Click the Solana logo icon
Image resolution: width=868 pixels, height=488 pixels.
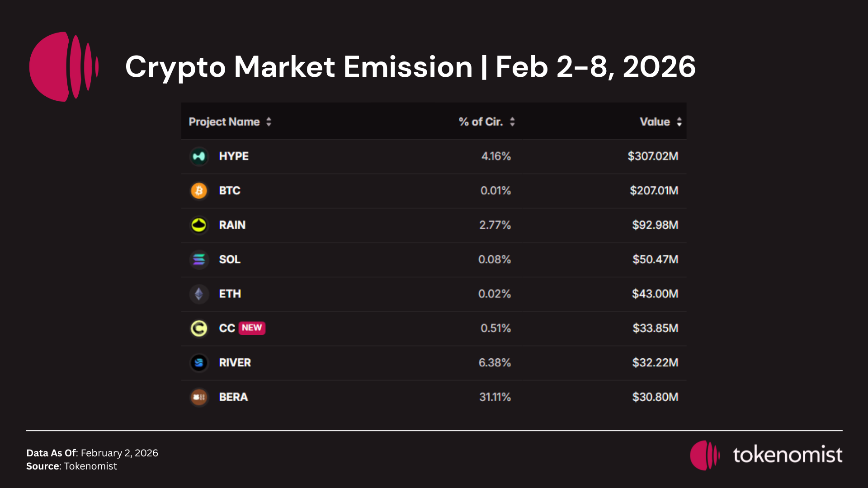pyautogui.click(x=199, y=259)
